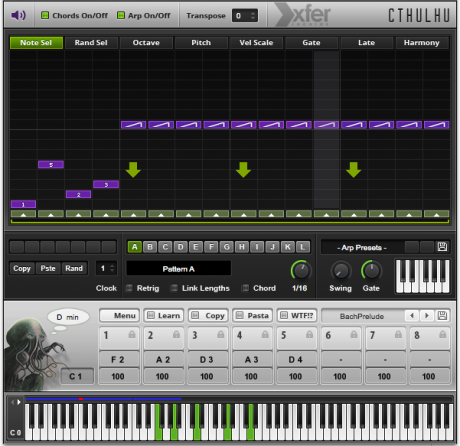460x446 pixels.
Task: Go to next chord preset arrow
Action: [427, 315]
